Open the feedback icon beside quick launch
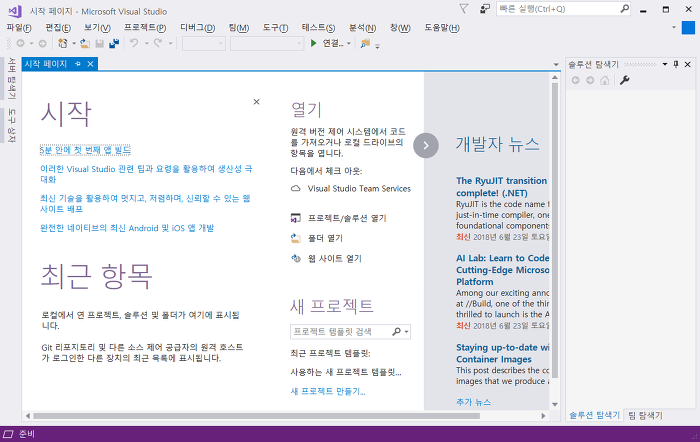This screenshot has width=700, height=442. [x=485, y=9]
